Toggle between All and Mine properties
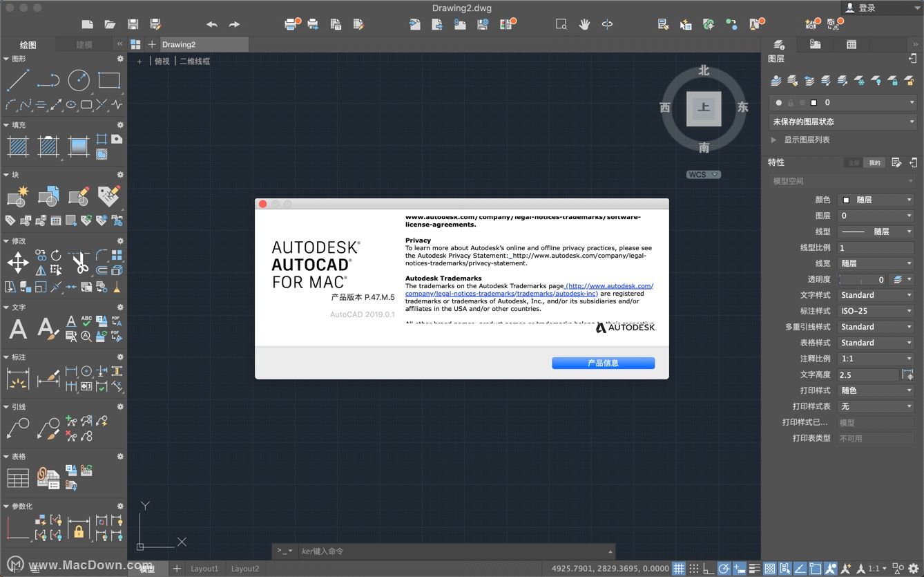This screenshot has width=924, height=577. (x=864, y=162)
